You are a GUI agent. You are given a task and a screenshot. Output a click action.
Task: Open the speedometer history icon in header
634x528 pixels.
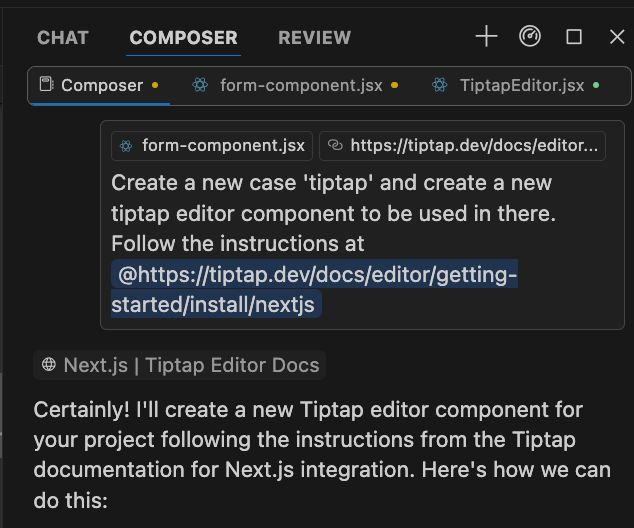pos(530,37)
